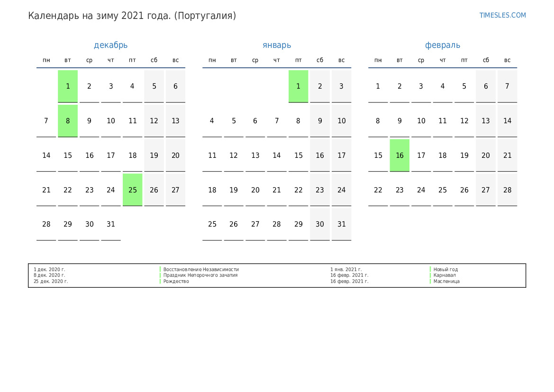The image size is (554, 392).
Task: Click the январь month heading
Action: point(277,45)
